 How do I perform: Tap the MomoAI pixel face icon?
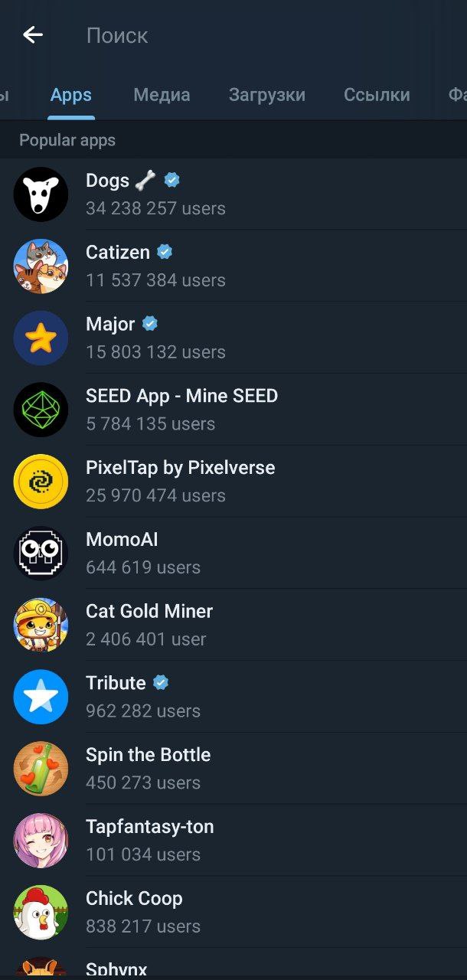tap(41, 554)
